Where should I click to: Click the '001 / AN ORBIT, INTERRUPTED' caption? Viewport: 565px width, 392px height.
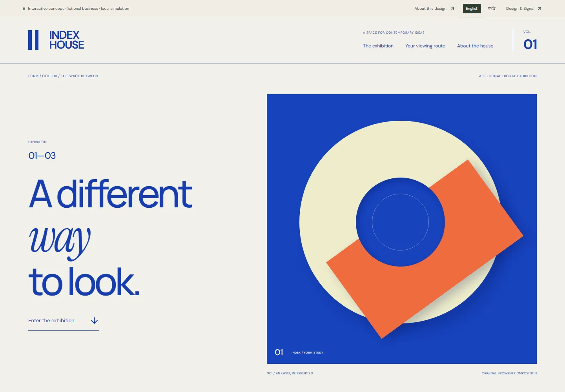click(290, 373)
